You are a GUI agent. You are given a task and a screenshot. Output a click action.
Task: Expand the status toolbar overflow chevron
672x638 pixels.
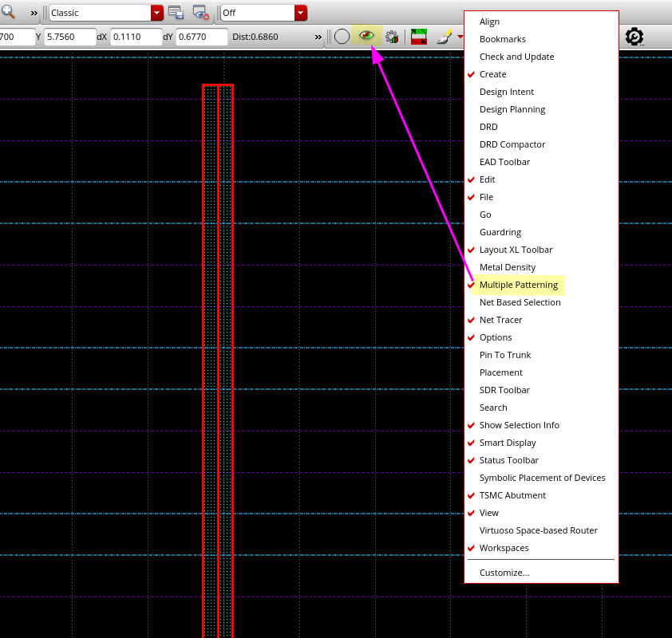318,37
